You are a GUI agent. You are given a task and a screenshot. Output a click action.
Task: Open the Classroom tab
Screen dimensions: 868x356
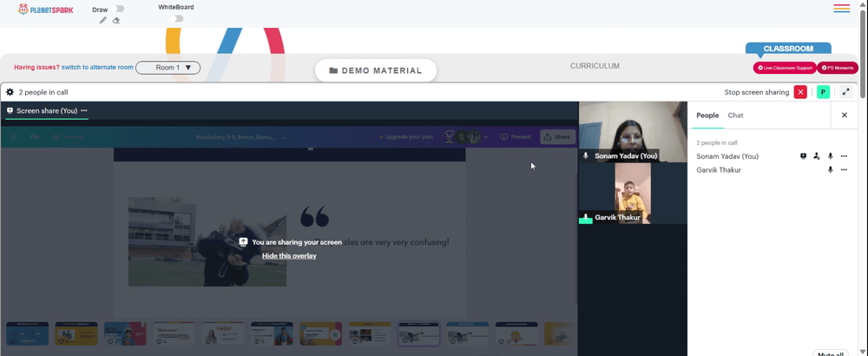[x=788, y=49]
